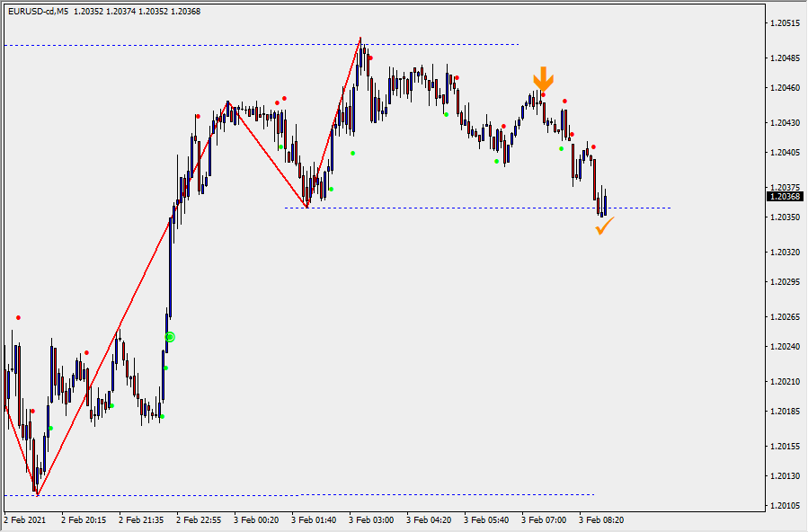Click the orange down arrow signal
The height and width of the screenshot is (532, 808).
(543, 79)
